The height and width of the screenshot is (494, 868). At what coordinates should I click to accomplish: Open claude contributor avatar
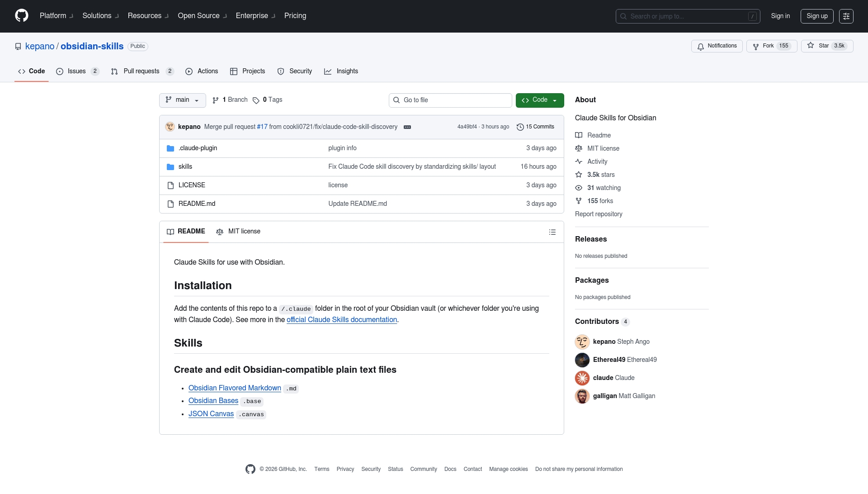point(582,378)
